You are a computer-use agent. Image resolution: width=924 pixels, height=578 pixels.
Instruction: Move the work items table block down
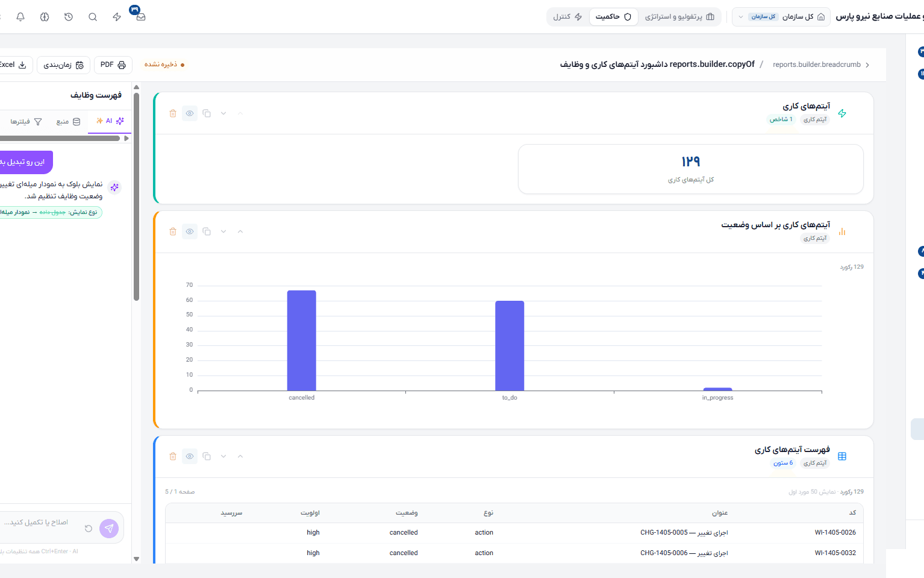point(223,456)
